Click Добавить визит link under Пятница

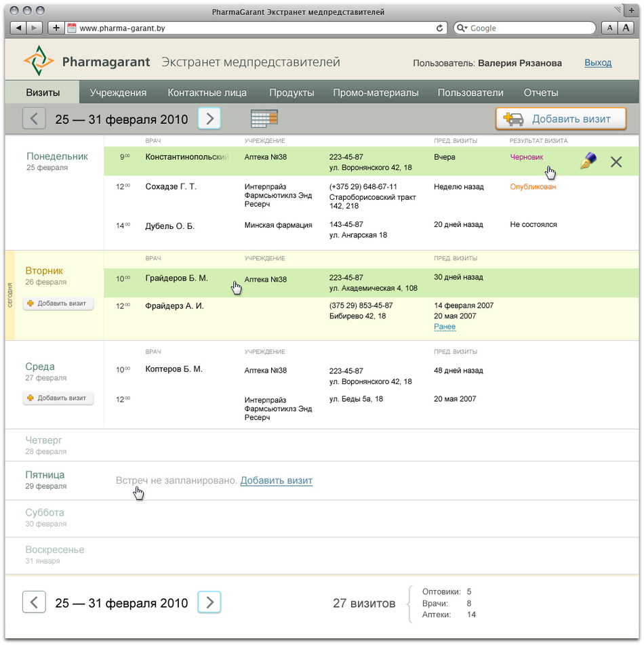[x=276, y=480]
